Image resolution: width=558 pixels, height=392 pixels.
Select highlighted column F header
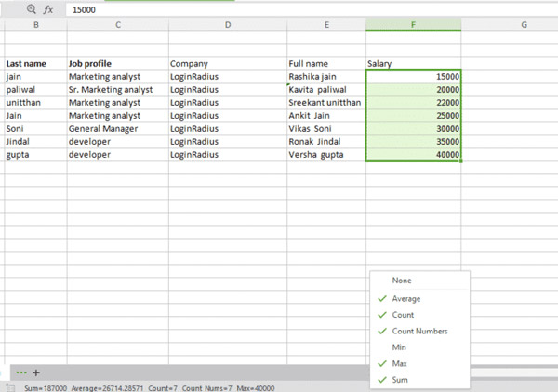pos(413,25)
